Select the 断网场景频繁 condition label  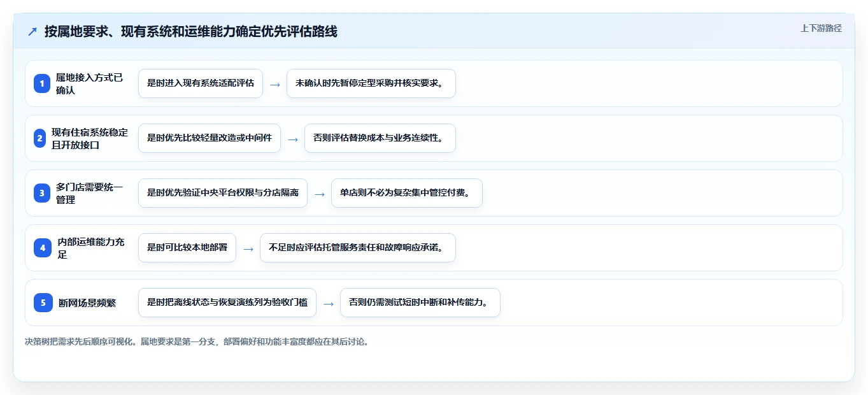point(87,303)
